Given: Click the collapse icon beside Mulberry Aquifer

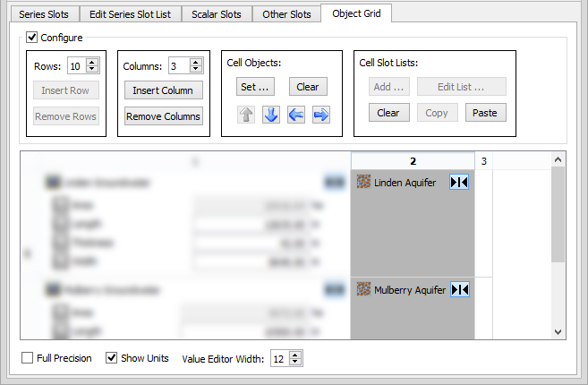Looking at the screenshot, I should coord(459,290).
